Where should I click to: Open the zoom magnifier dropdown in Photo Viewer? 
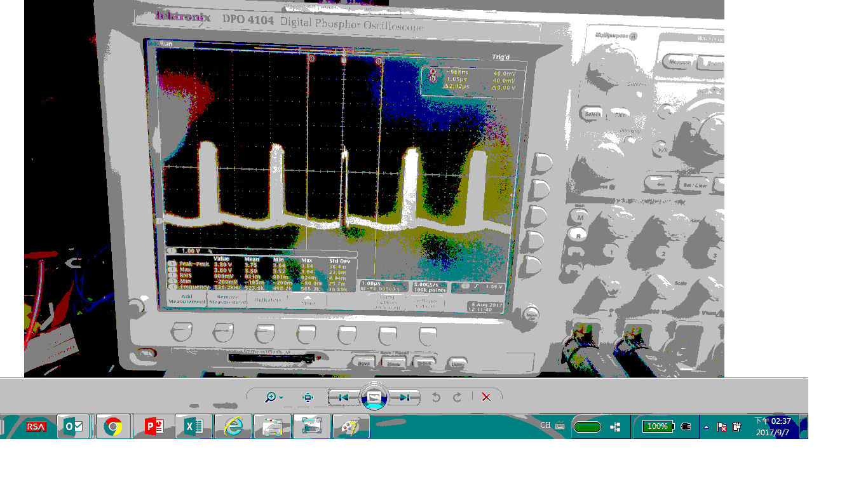(x=274, y=397)
